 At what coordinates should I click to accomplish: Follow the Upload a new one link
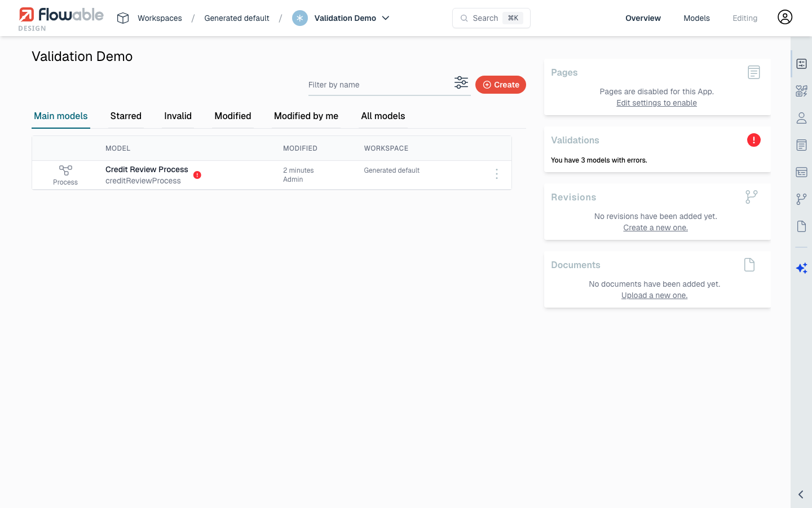[x=654, y=295]
